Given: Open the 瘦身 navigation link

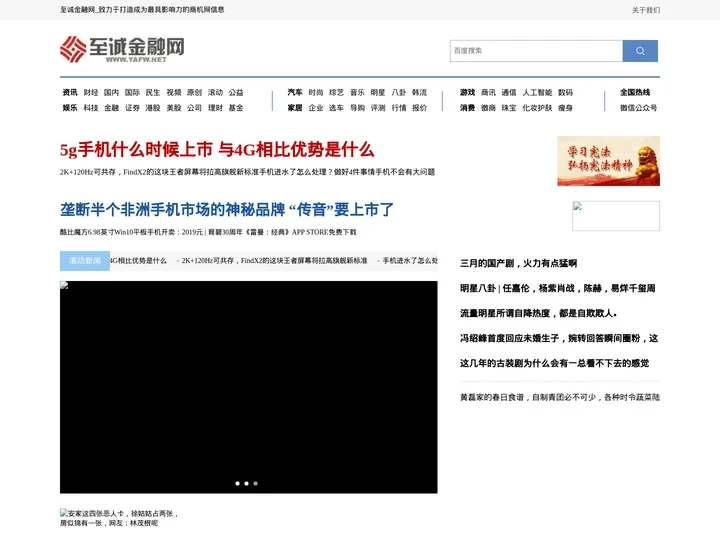Looking at the screenshot, I should pos(565,108).
